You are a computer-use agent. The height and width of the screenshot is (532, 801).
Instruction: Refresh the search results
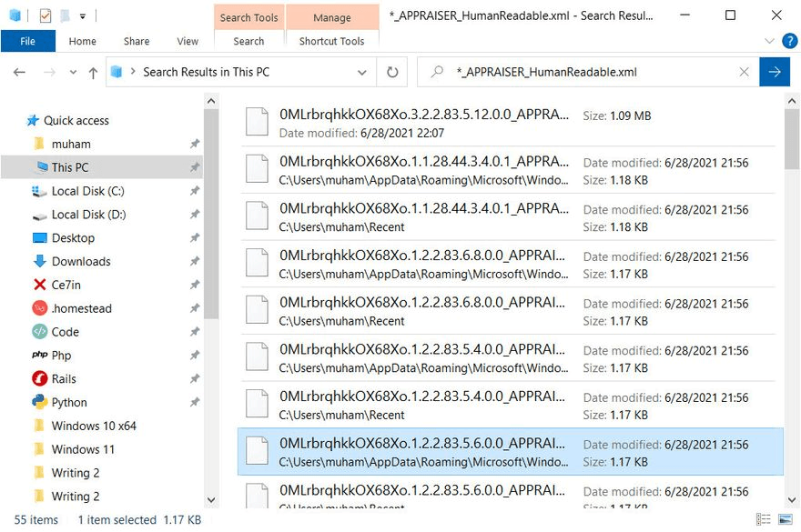[x=392, y=72]
